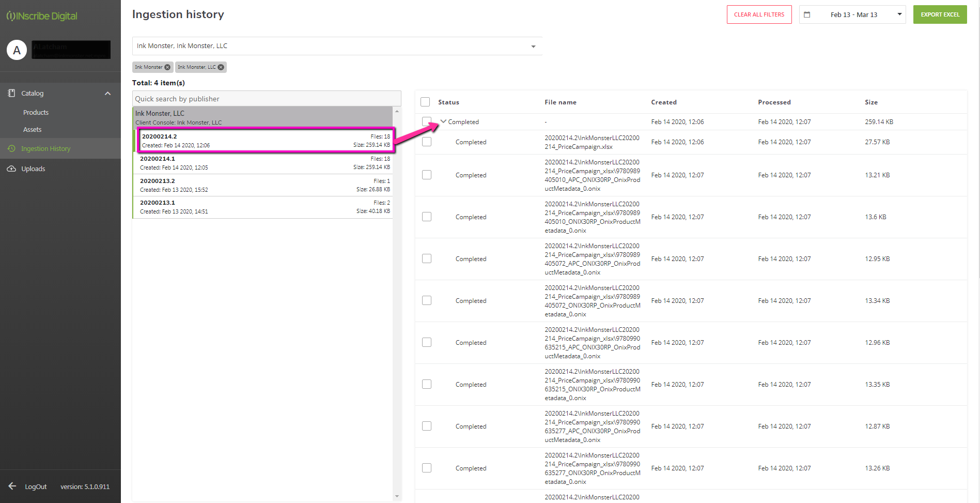
Task: Check the 12.87 KB file row checkbox
Action: point(427,426)
